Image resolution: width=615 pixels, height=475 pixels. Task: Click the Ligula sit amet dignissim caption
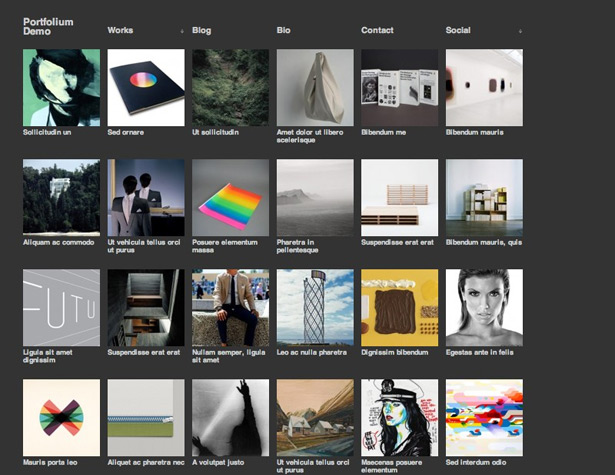click(47, 356)
